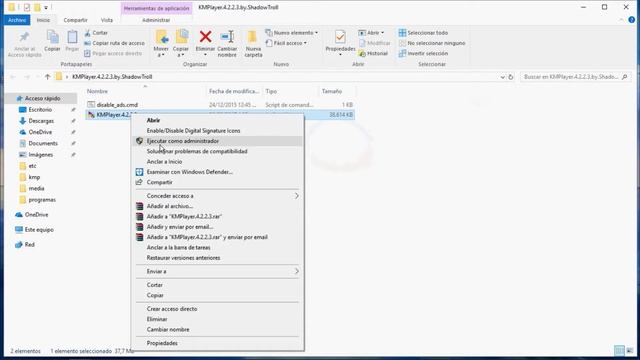
Task: Open Descargas in sidebar
Action: pos(41,121)
